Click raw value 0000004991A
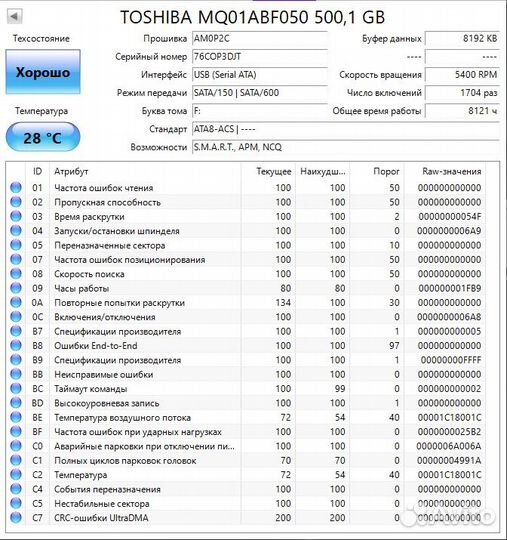Viewport: 507px width, 540px height. pos(449,460)
